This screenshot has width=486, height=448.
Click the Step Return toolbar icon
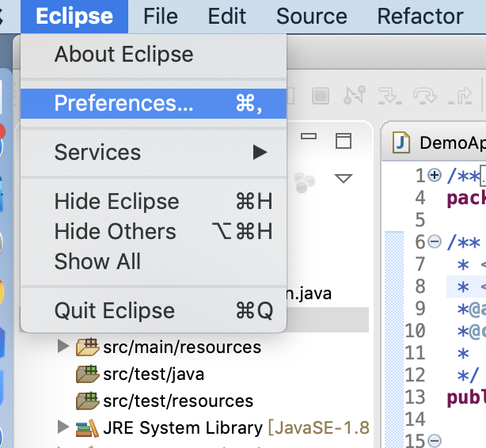click(460, 96)
